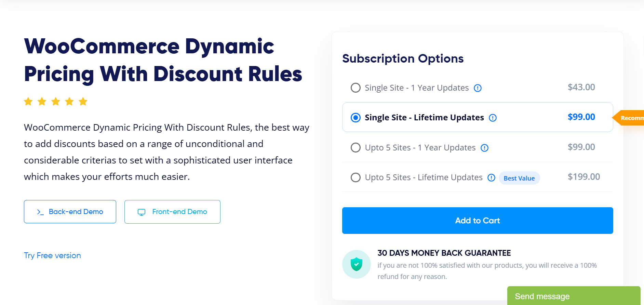Click info icon beside Upto 5 Sites 1 Year Updates

pos(484,148)
